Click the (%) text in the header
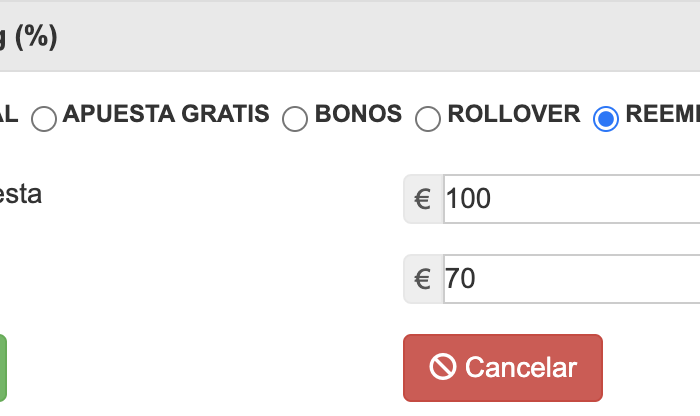Screen dimensions: 700x416 coord(35,37)
